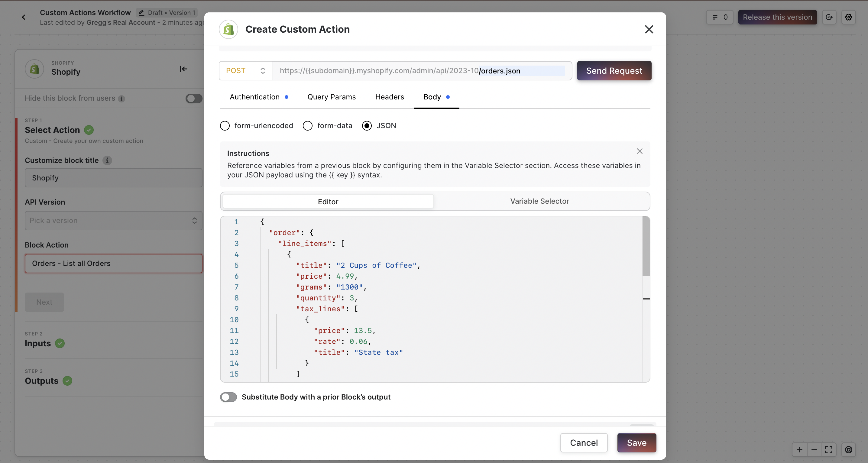Toggle Hide this block from users
The width and height of the screenshot is (868, 463).
tap(194, 99)
